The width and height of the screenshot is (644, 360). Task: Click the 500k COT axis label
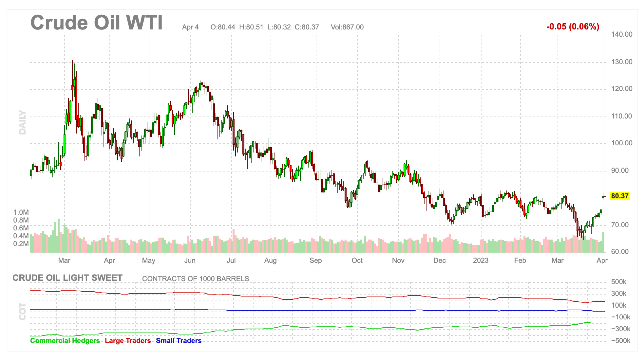tap(619, 282)
